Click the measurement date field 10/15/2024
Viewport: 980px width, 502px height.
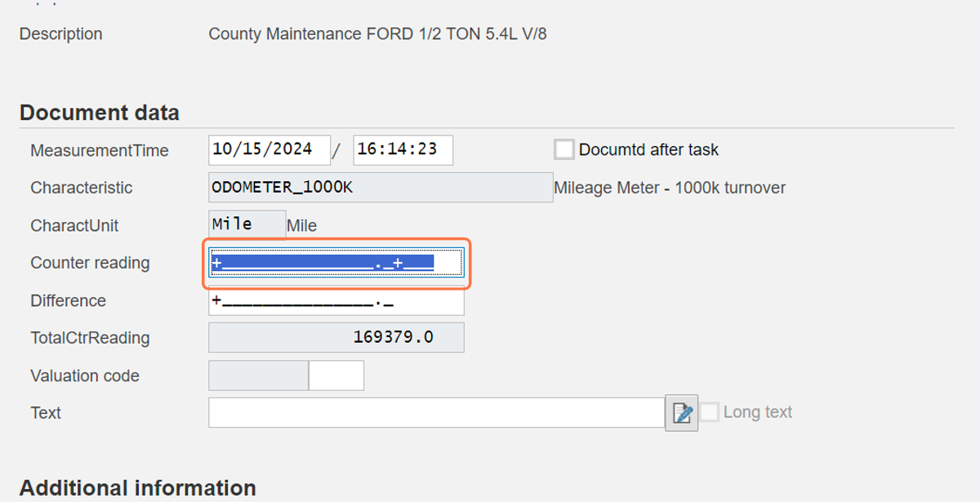(x=269, y=149)
